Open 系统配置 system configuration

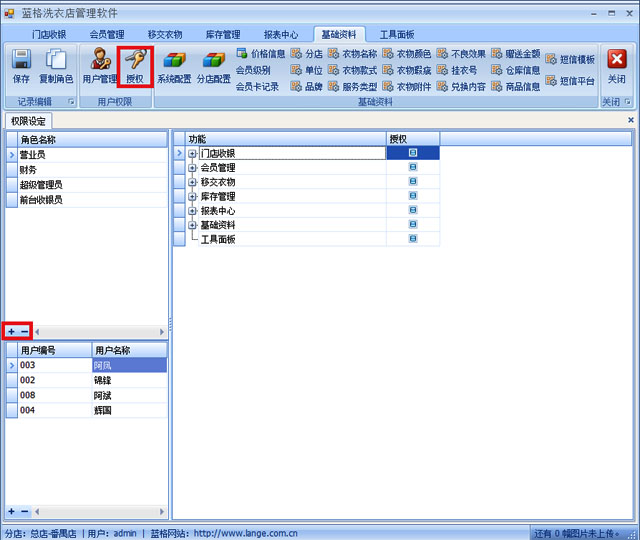click(174, 66)
